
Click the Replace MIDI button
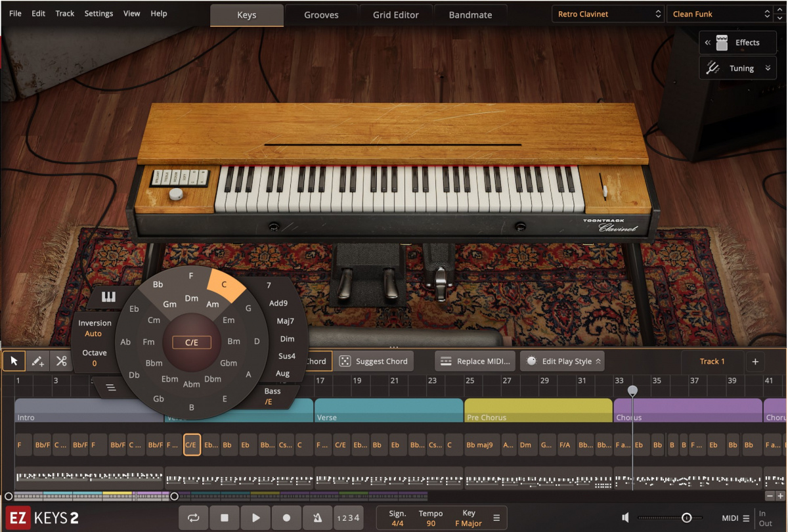coord(475,361)
